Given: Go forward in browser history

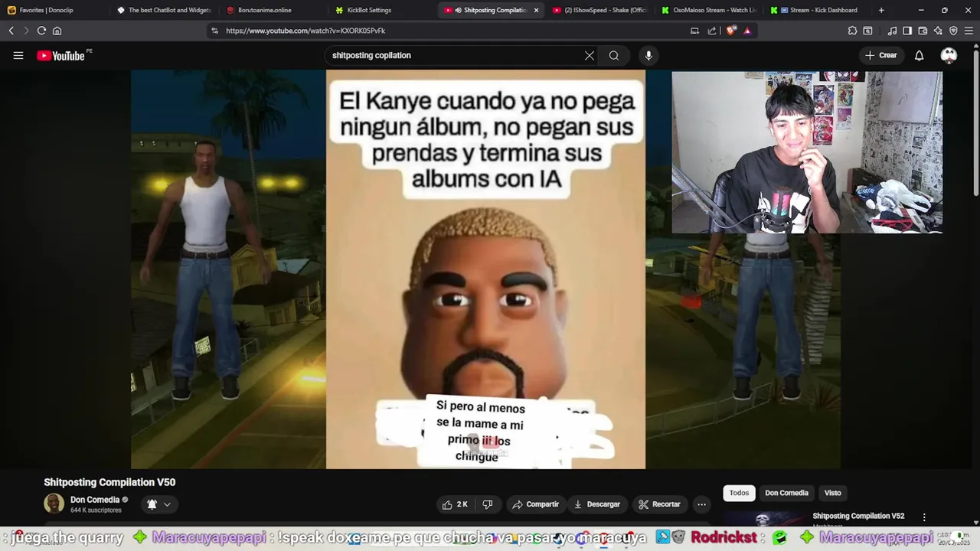Looking at the screenshot, I should click(26, 31).
